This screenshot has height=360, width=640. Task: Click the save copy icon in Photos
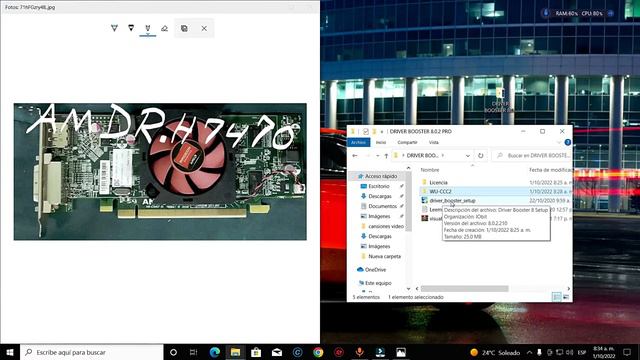[184, 28]
